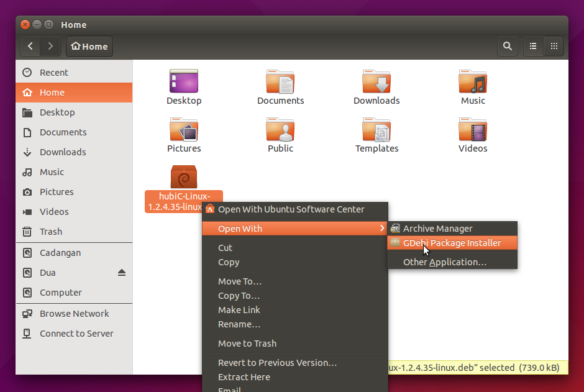Open Trash in the sidebar
Viewport: 584px width, 392px height.
click(x=74, y=232)
